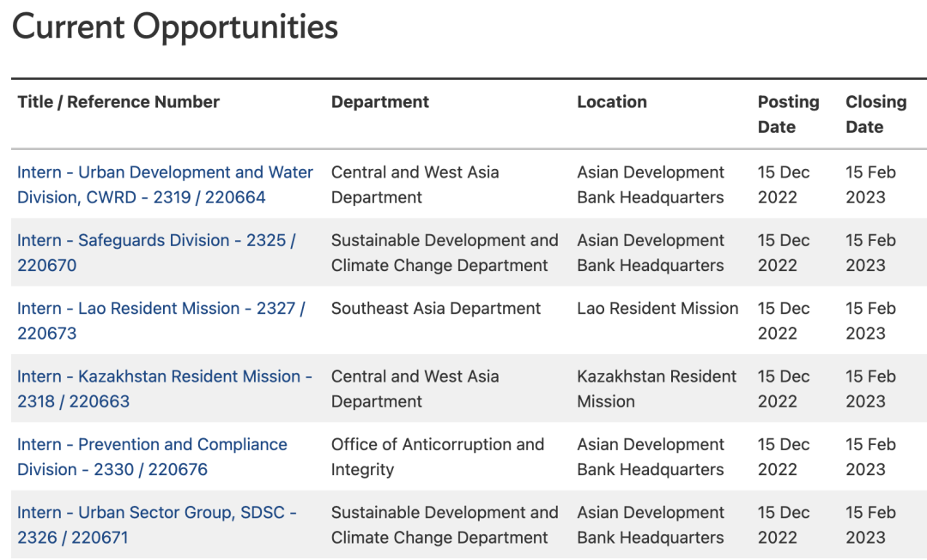Click Office of Anticorruption and Integrity cell
Image resolution: width=927 pixels, height=560 pixels.
point(438,456)
